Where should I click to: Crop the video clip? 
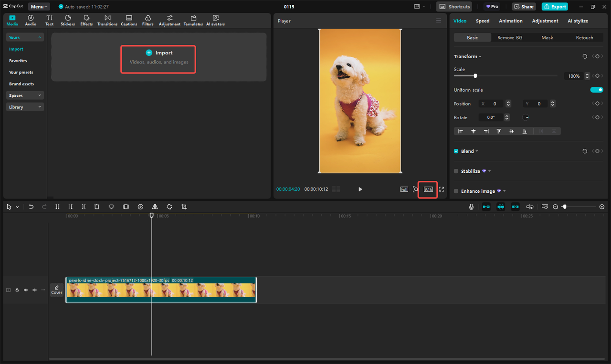pyautogui.click(x=184, y=207)
